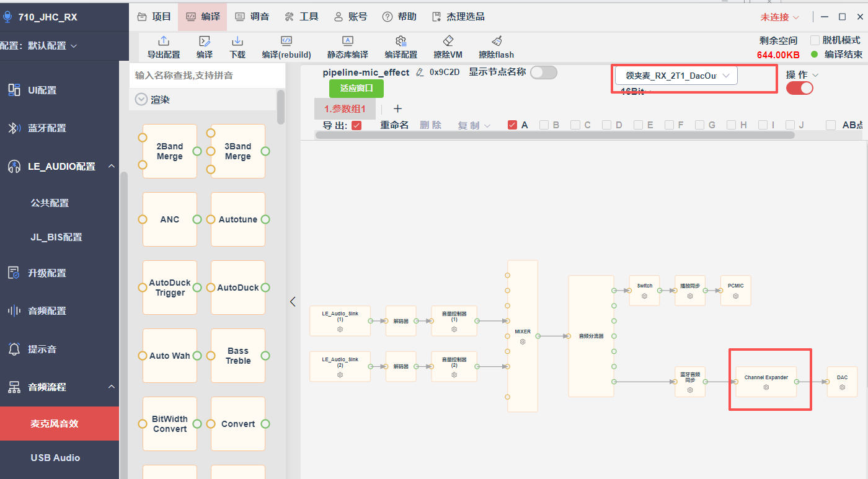Image resolution: width=868 pixels, height=479 pixels.
Task: Check the B checkbox
Action: 544,125
